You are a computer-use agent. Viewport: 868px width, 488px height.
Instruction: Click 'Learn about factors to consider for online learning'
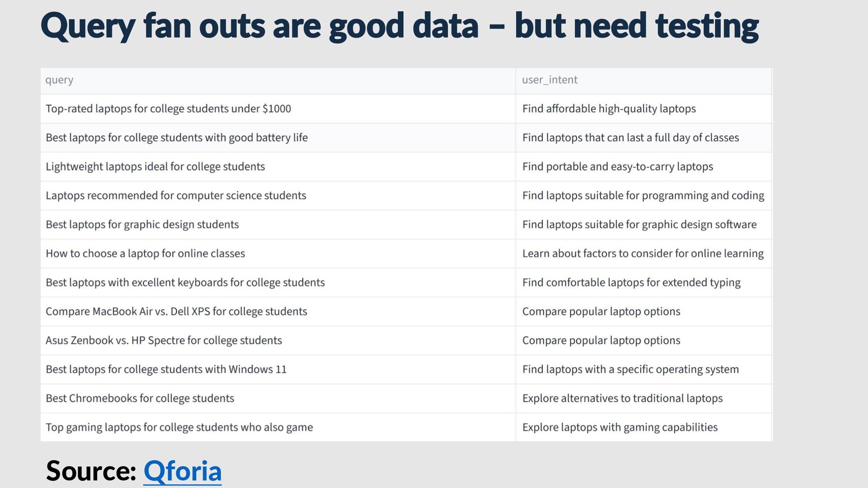tap(643, 253)
